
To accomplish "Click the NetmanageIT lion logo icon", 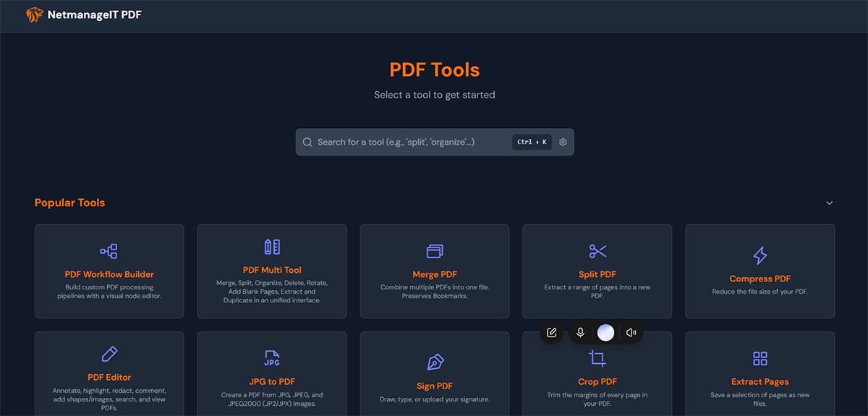I will pos(34,14).
